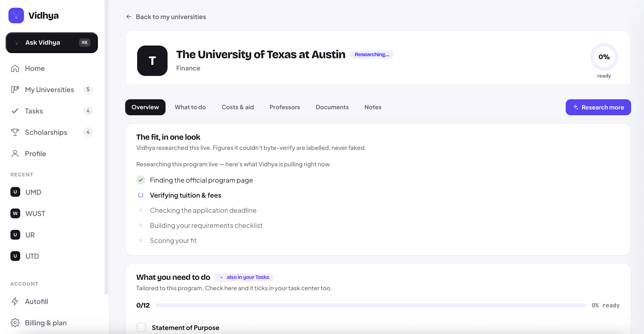
Task: Navigate to Home in sidebar
Action: click(x=52, y=68)
